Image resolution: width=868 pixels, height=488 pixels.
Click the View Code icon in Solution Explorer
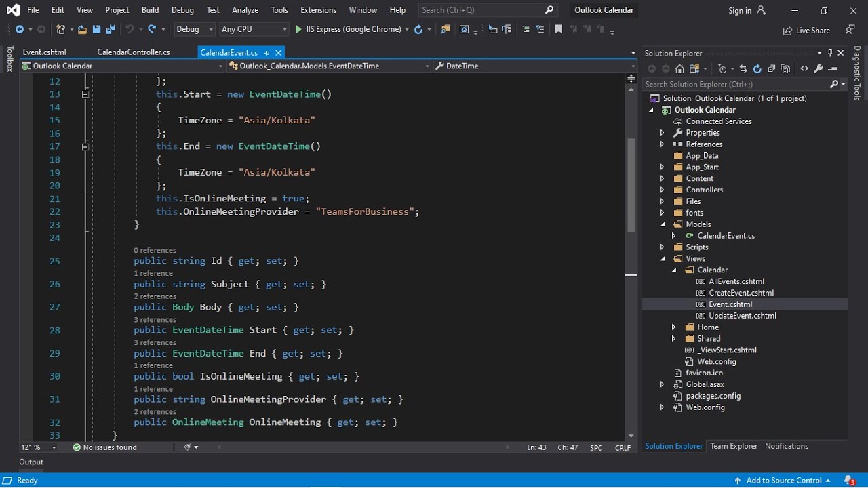pyautogui.click(x=804, y=68)
